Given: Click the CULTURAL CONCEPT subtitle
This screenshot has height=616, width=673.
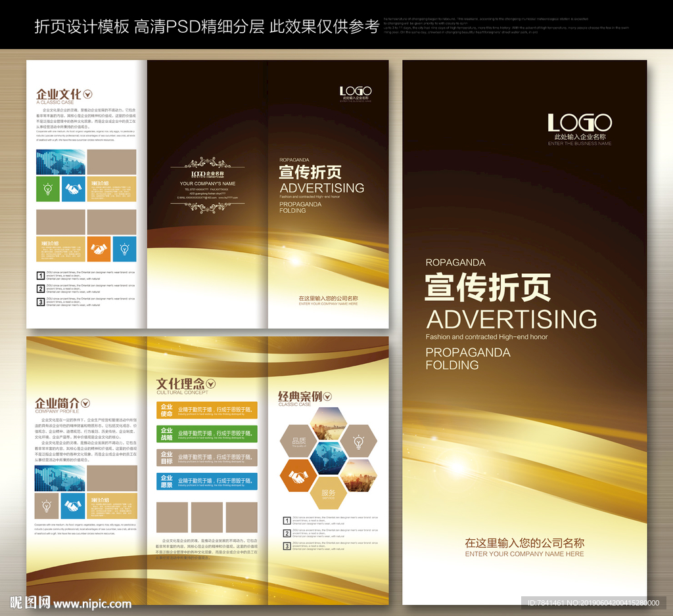Looking at the screenshot, I should click(x=183, y=393).
